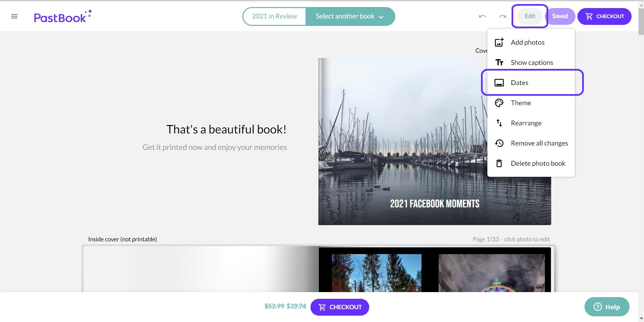Undo the last change
644x322 pixels.
point(482,16)
